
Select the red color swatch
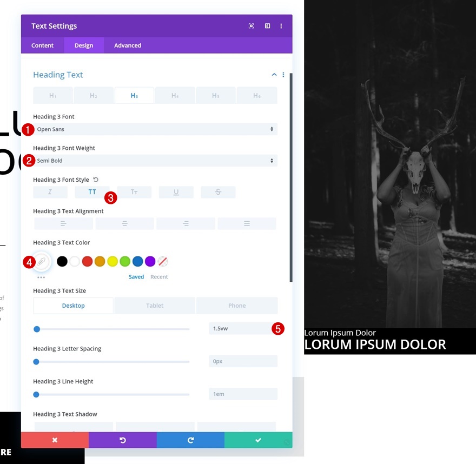click(87, 261)
